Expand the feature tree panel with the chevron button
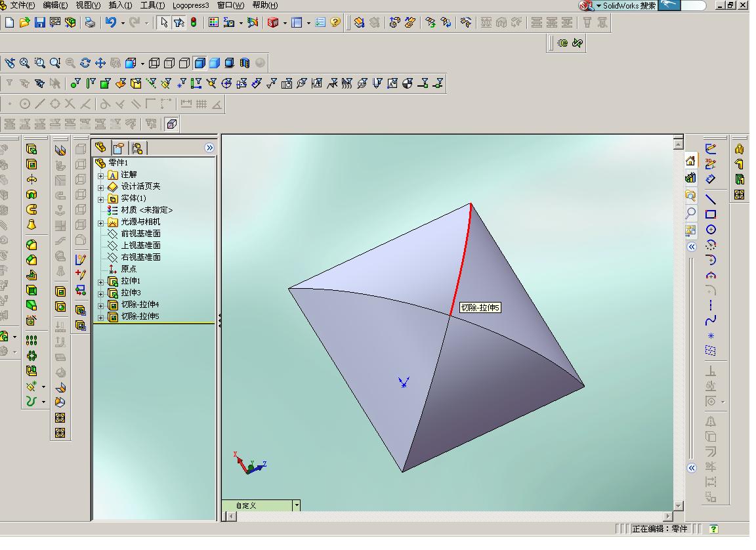This screenshot has width=756, height=550. coord(209,148)
